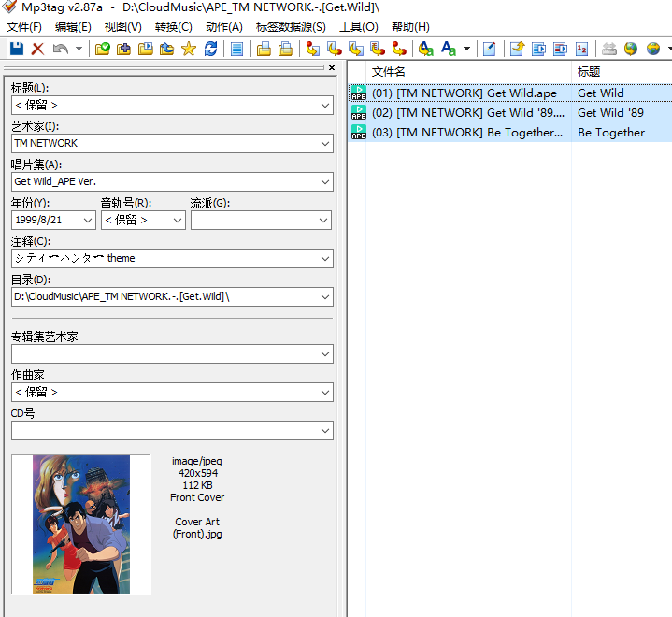Refresh the file list
This screenshot has height=617, width=672.
[210, 49]
